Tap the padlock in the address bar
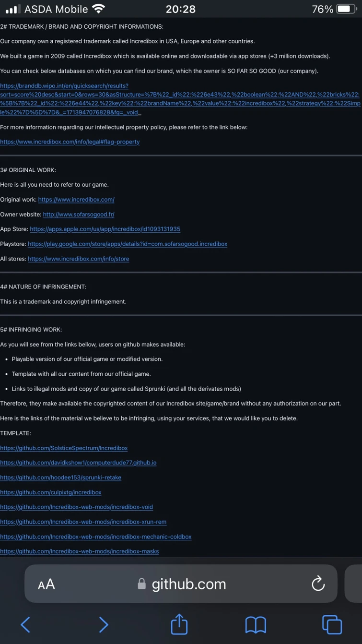 pos(142,584)
